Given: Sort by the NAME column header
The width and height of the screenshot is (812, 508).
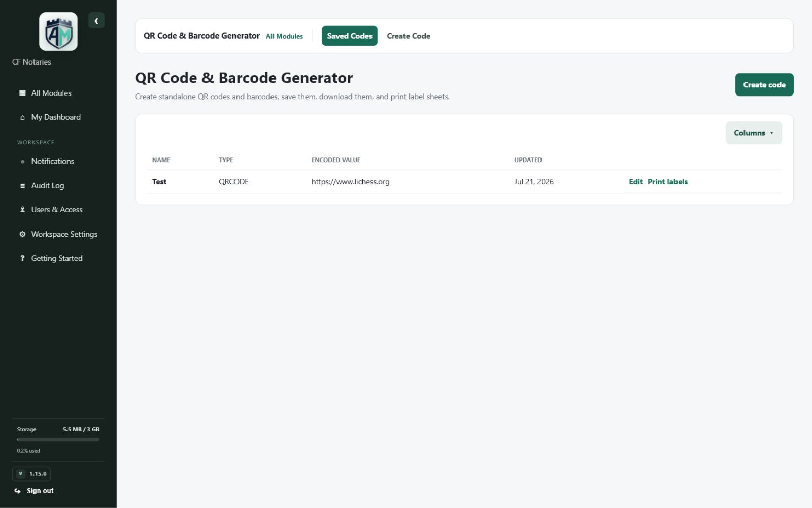Looking at the screenshot, I should (161, 160).
